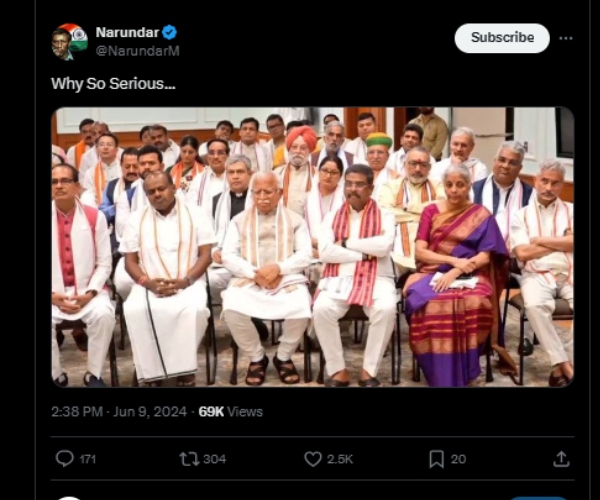The height and width of the screenshot is (500, 600).
Task: View the 69K Views analytics
Action: [230, 411]
